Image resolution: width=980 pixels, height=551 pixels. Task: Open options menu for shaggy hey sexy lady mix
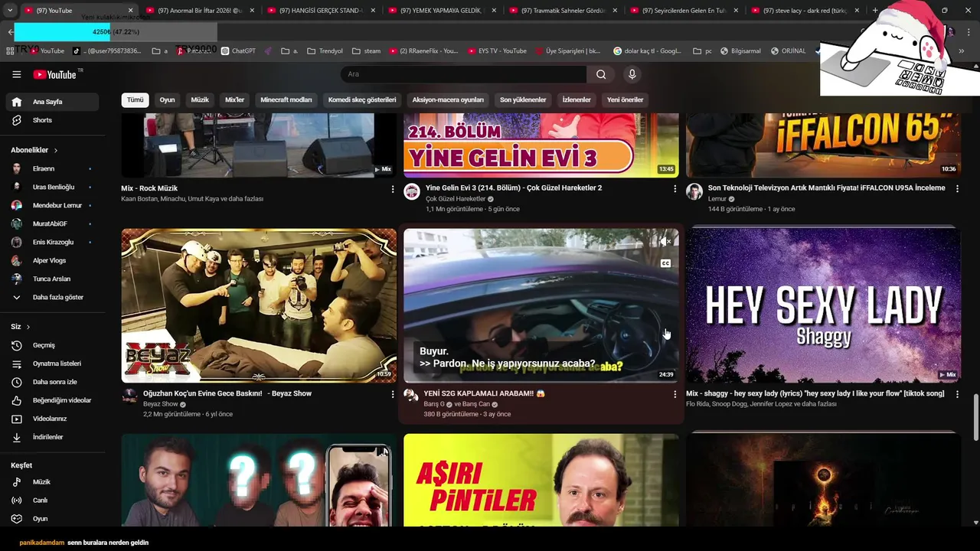coord(957,394)
